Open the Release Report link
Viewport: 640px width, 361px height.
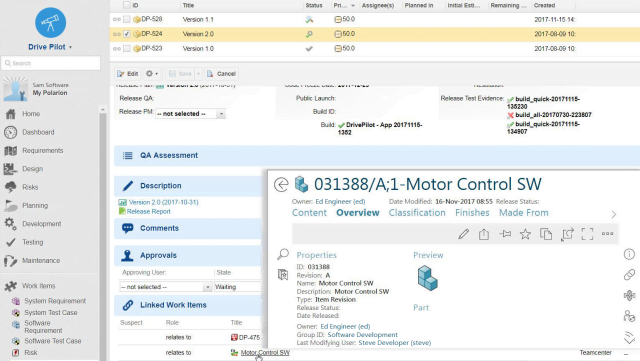click(x=149, y=212)
